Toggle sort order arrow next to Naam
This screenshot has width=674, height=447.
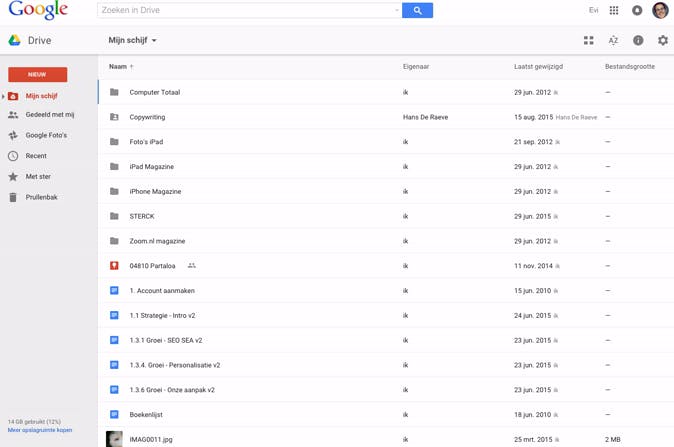click(x=132, y=67)
